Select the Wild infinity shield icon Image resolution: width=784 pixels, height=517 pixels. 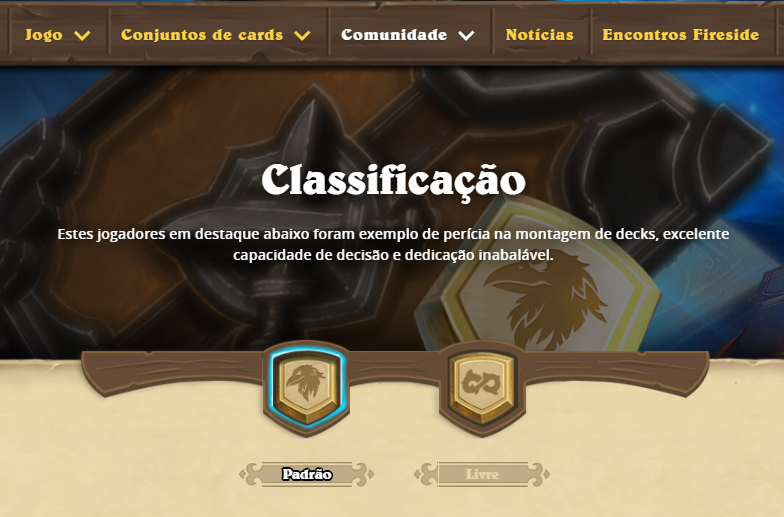point(482,387)
